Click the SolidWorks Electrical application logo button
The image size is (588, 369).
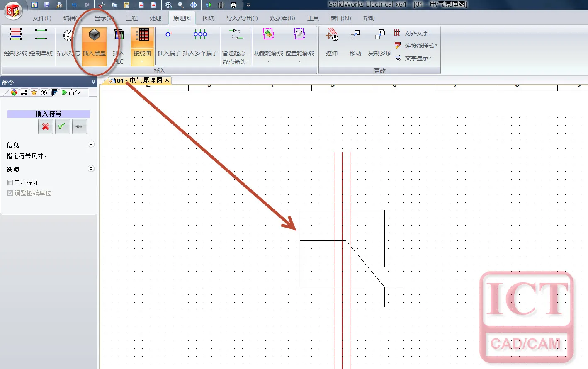coord(13,11)
